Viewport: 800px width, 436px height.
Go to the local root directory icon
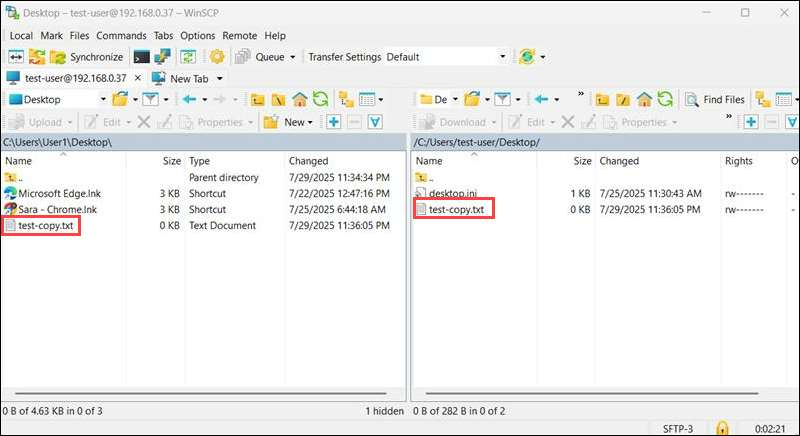pyautogui.click(x=278, y=99)
